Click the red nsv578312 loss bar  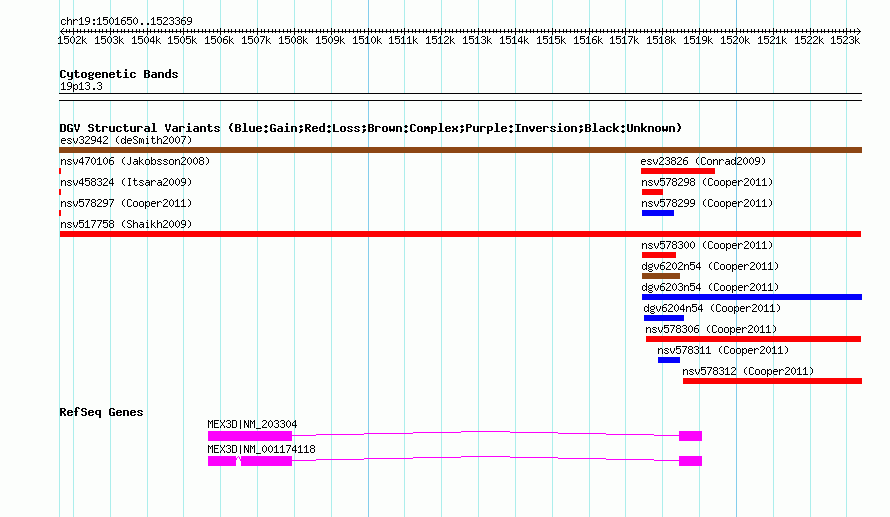coord(773,381)
